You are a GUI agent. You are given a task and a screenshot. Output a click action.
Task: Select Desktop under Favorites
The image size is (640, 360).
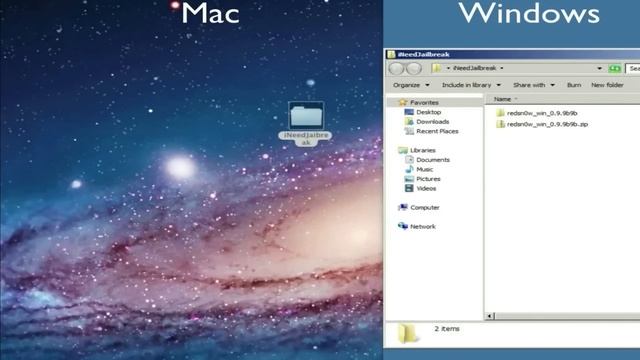[x=429, y=112]
